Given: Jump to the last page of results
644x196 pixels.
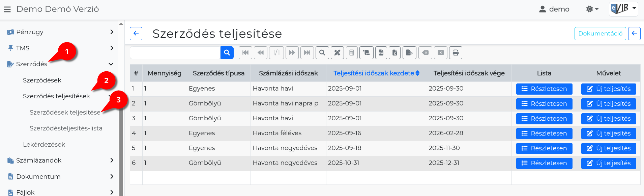Looking at the screenshot, I should click(x=307, y=53).
